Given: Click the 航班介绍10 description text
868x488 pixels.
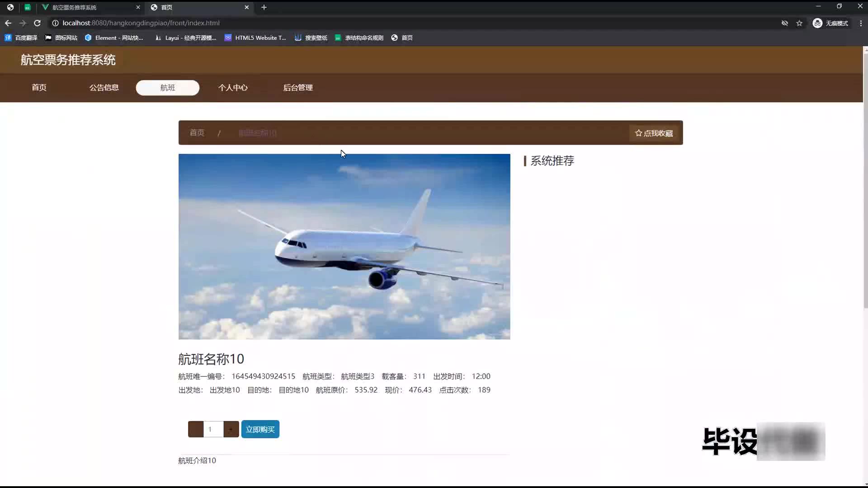Looking at the screenshot, I should point(197,460).
